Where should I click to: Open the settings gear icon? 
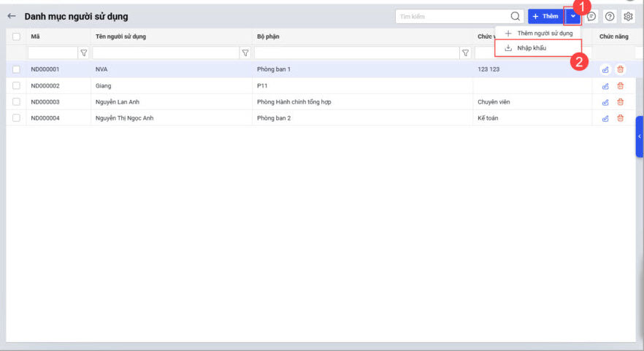coord(628,16)
